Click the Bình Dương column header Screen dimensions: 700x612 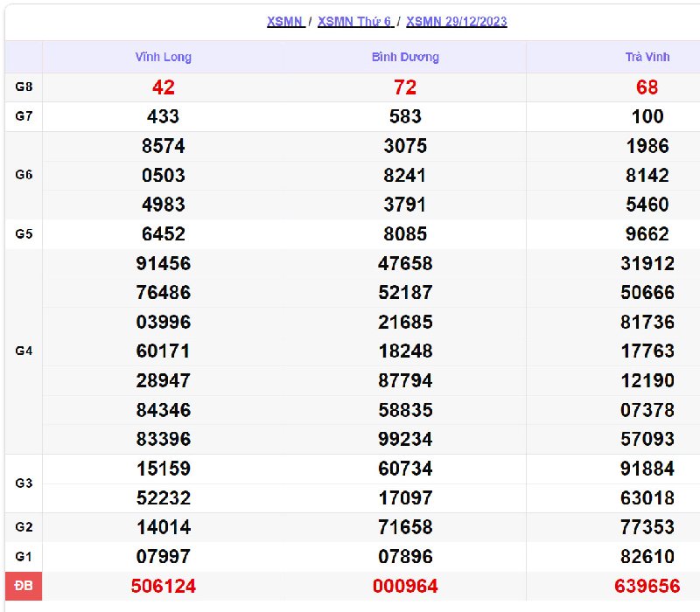pos(405,57)
